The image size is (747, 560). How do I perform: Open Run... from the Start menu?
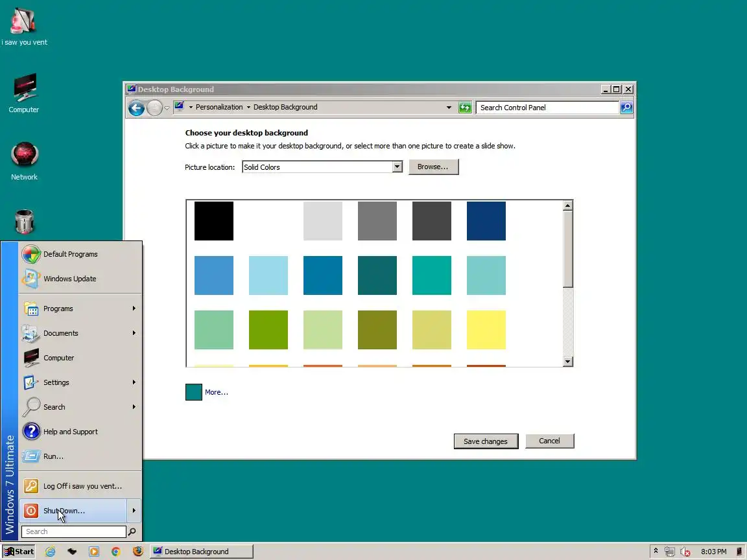pyautogui.click(x=80, y=456)
